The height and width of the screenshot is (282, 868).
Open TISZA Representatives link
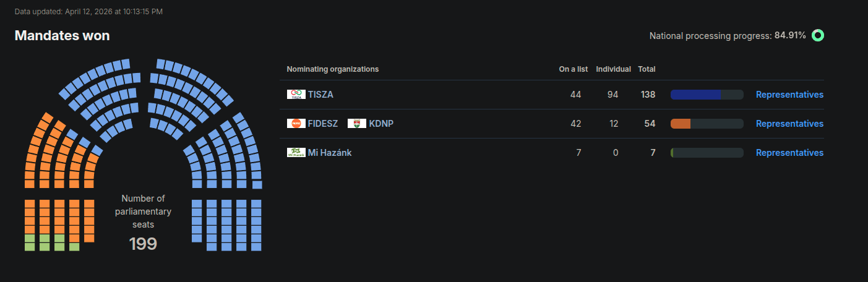[x=789, y=95]
